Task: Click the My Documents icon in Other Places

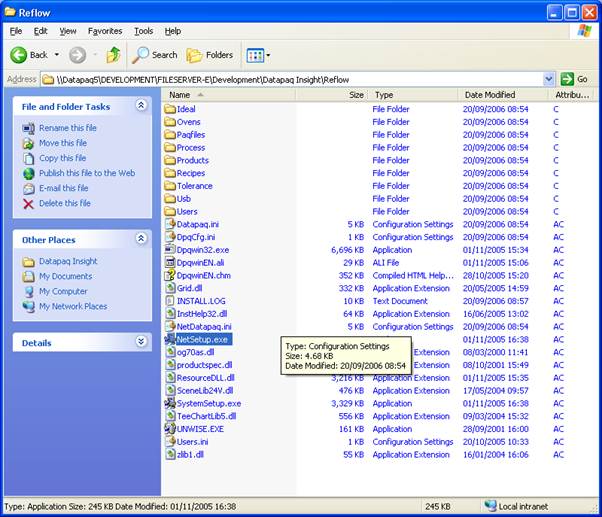Action: pos(28,276)
